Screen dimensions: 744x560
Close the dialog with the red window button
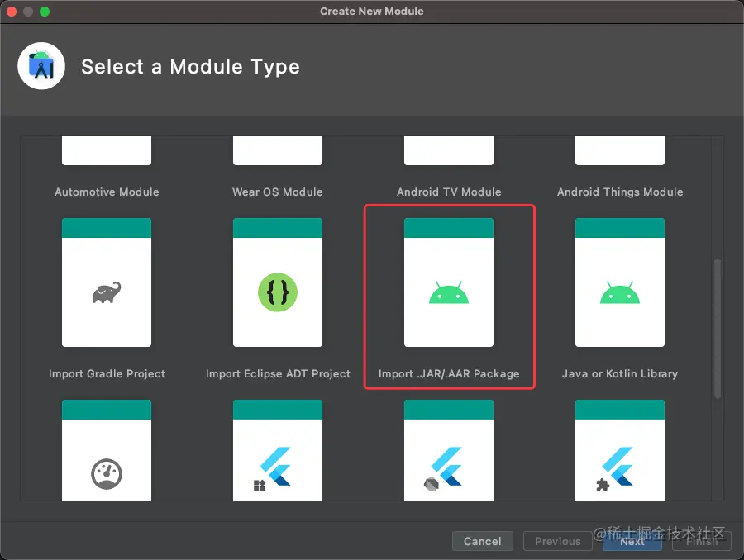[x=12, y=12]
